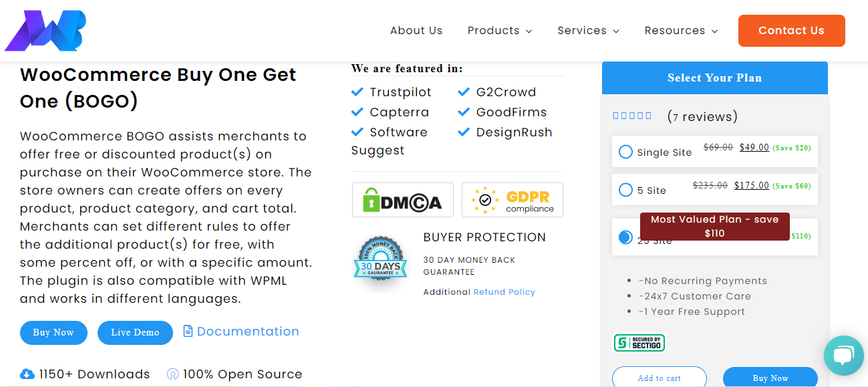This screenshot has height=387, width=868.
Task: Click the WooCommerce BOGO page title
Action: click(x=158, y=88)
